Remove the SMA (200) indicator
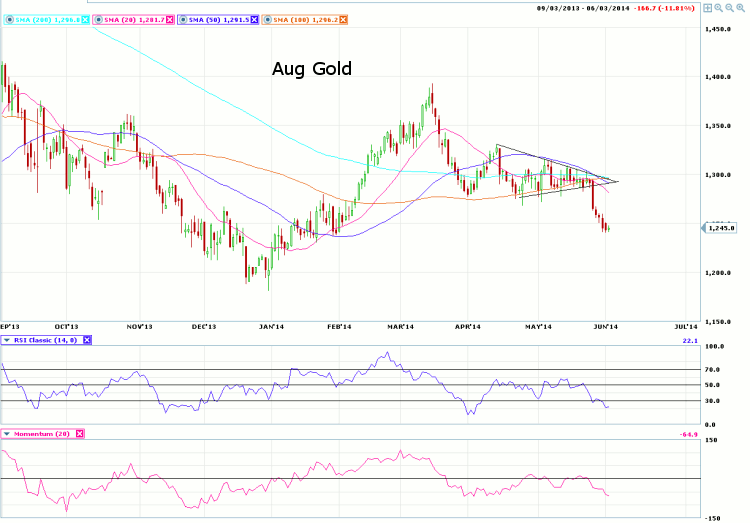 tap(85, 19)
